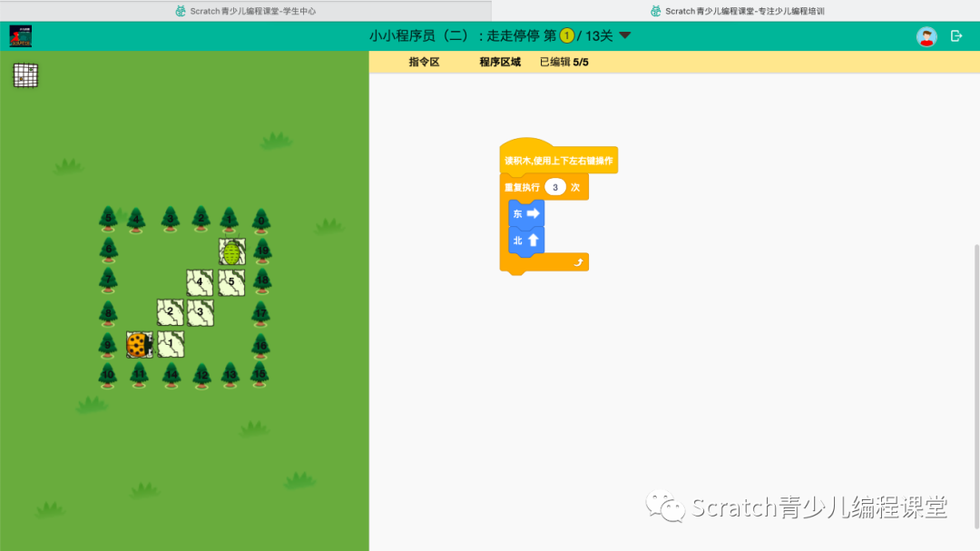The image size is (980, 551).
Task: Click the 已编辑 5/5 label
Action: tap(563, 62)
